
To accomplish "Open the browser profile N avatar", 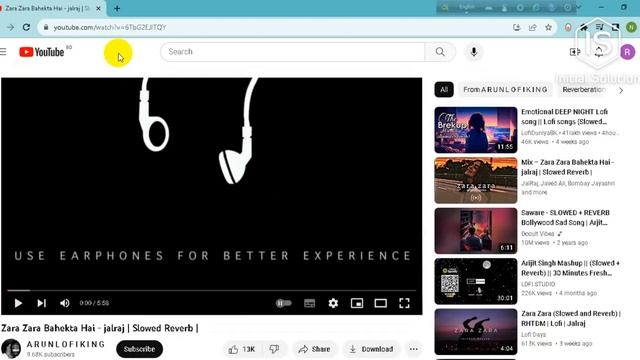I will [x=631, y=27].
